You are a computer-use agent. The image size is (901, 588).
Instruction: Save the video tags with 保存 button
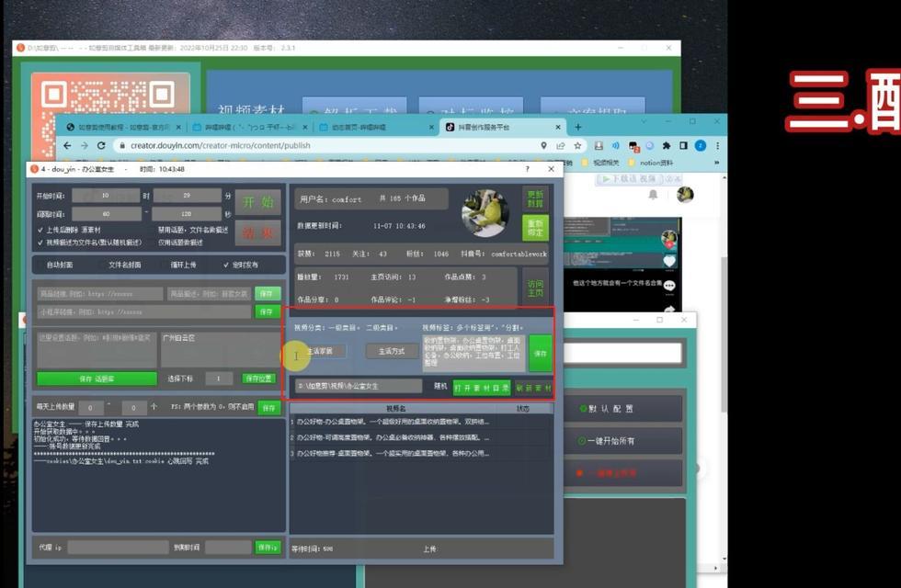541,354
